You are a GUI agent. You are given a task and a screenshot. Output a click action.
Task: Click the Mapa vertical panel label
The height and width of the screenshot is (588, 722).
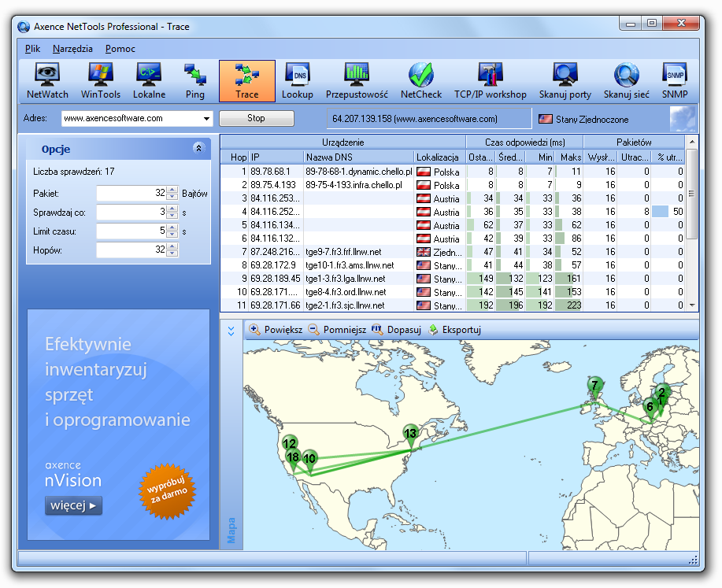click(231, 530)
